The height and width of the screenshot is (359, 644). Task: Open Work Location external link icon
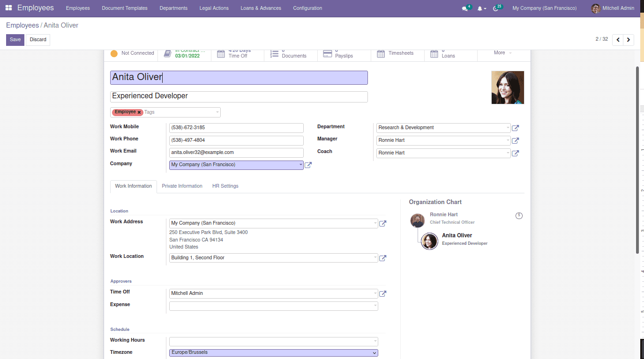pyautogui.click(x=382, y=258)
